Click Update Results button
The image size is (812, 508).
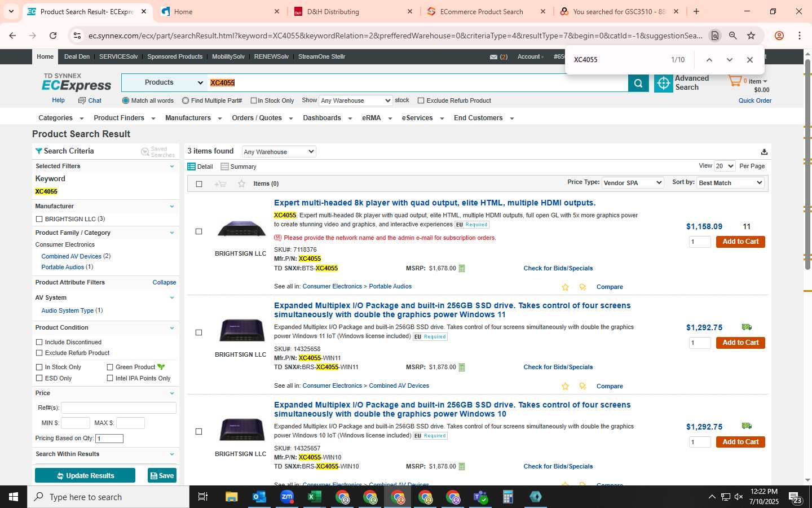click(x=85, y=476)
